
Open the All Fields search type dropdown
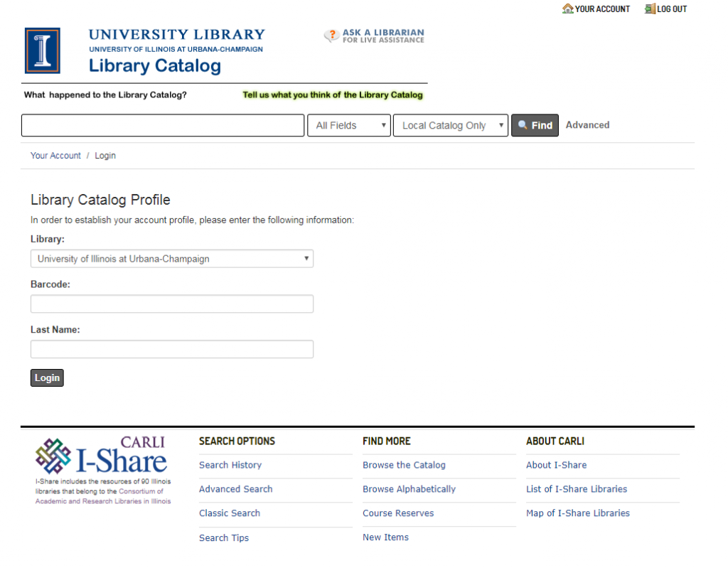coord(349,125)
